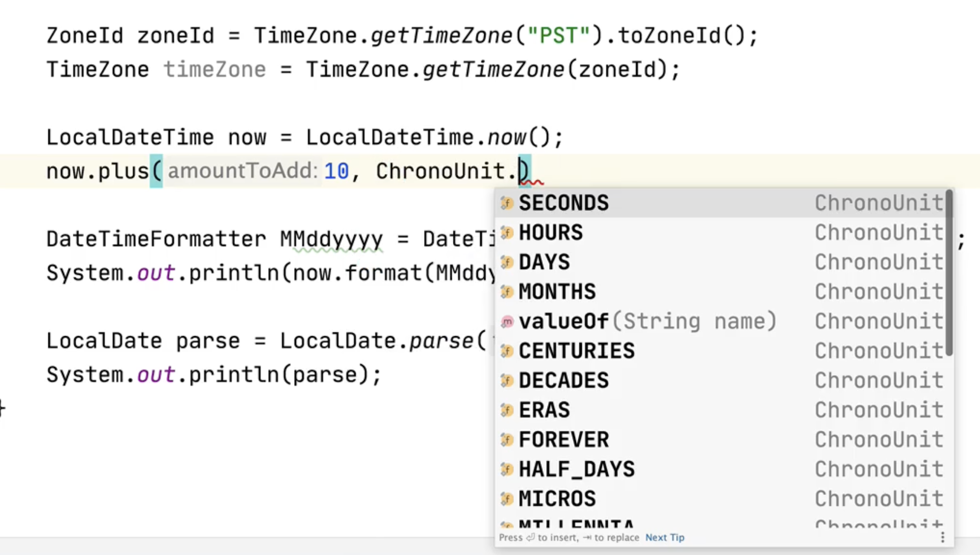Click the unused timeZone variable name
The image size is (980, 555).
214,69
